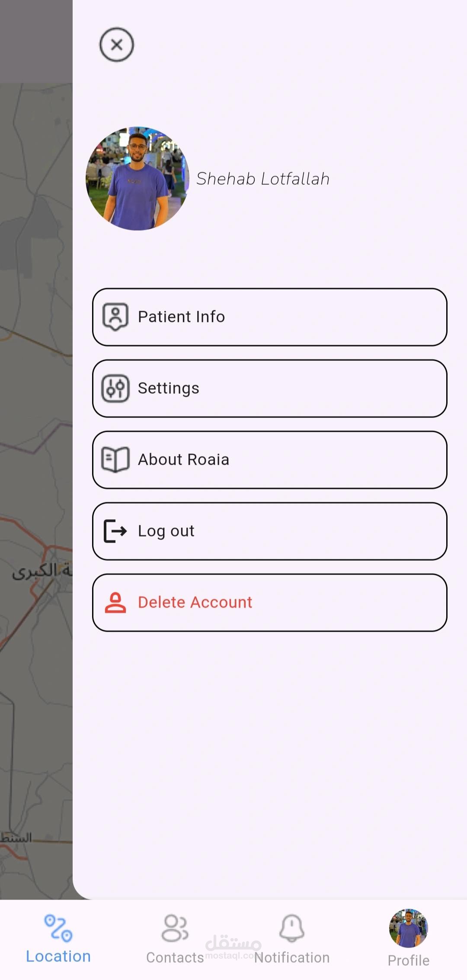The image size is (467, 980).
Task: Tap the Notification bell icon
Action: click(x=292, y=928)
